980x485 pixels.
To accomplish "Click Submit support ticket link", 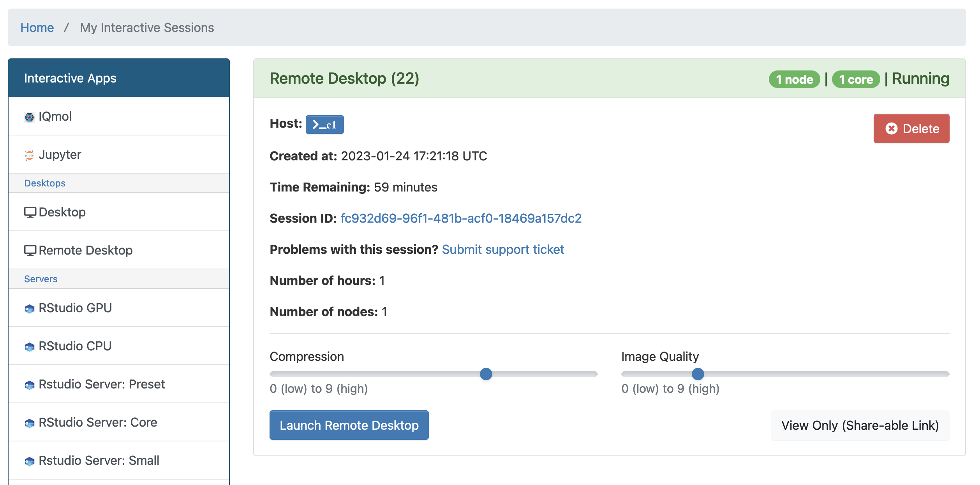I will [x=502, y=250].
